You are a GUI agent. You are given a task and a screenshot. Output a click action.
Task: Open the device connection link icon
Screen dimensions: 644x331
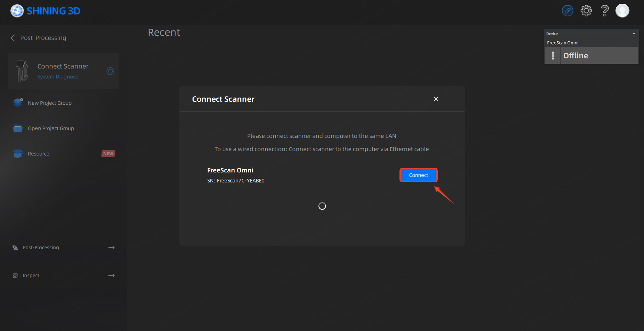click(x=568, y=11)
